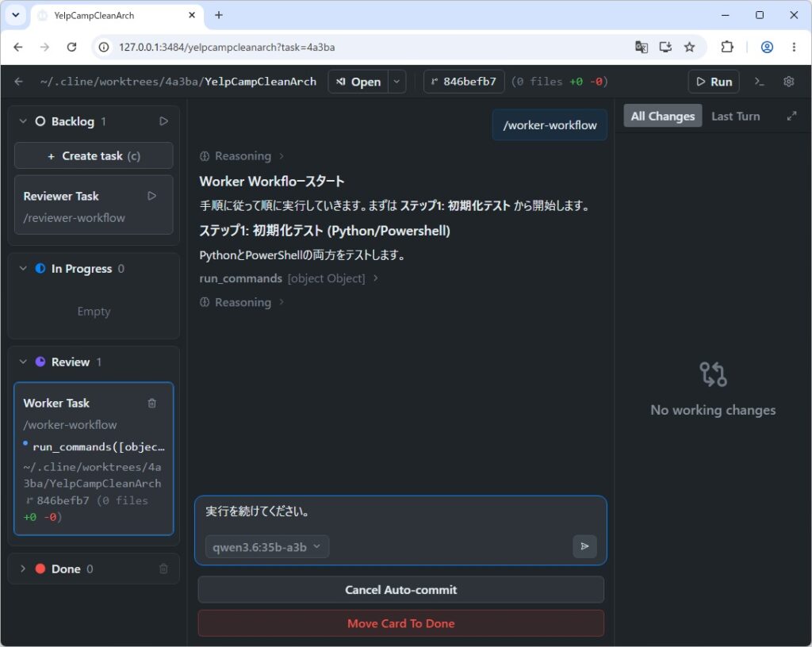Close the YelpCampCleanArch browser tab
This screenshot has height=647, width=812.
[x=192, y=15]
